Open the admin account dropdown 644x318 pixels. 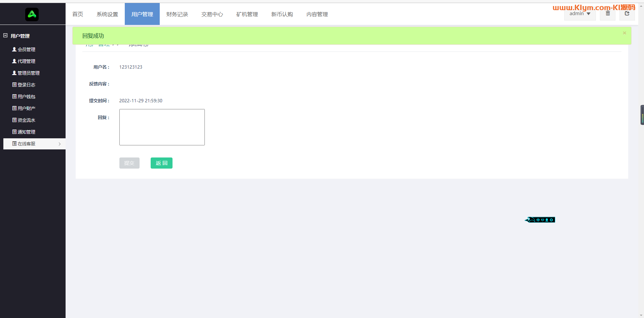[580, 14]
